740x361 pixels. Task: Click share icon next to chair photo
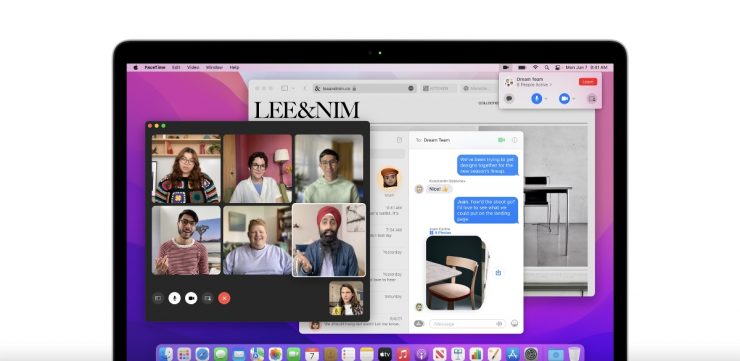(498, 273)
